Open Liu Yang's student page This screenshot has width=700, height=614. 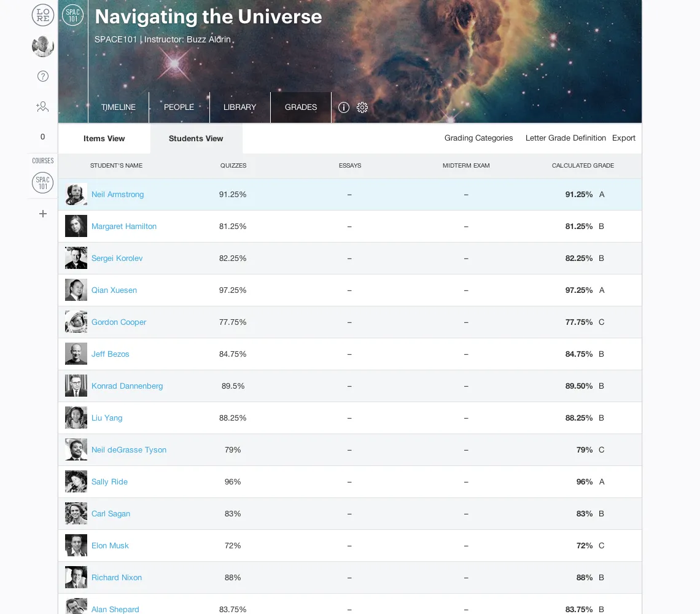(107, 418)
